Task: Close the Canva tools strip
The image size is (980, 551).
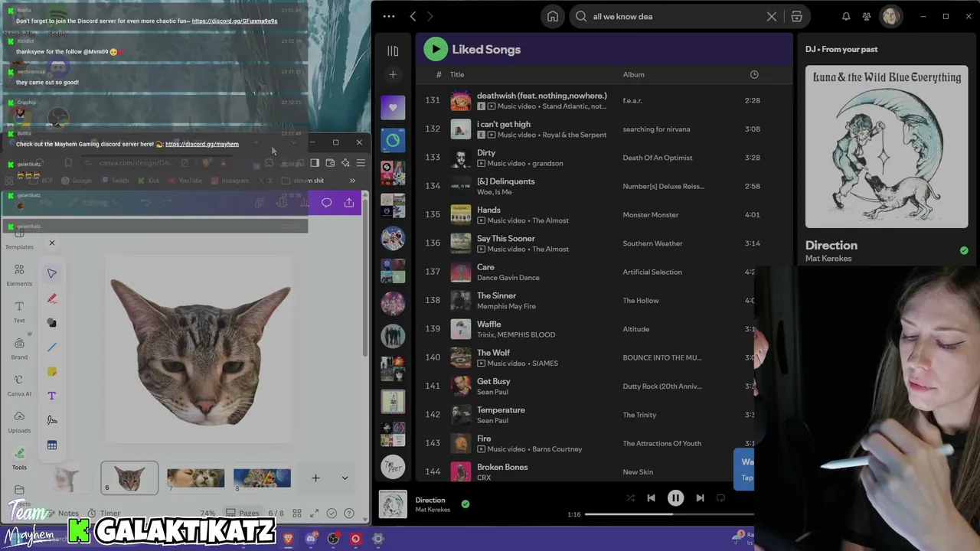Action: point(52,243)
